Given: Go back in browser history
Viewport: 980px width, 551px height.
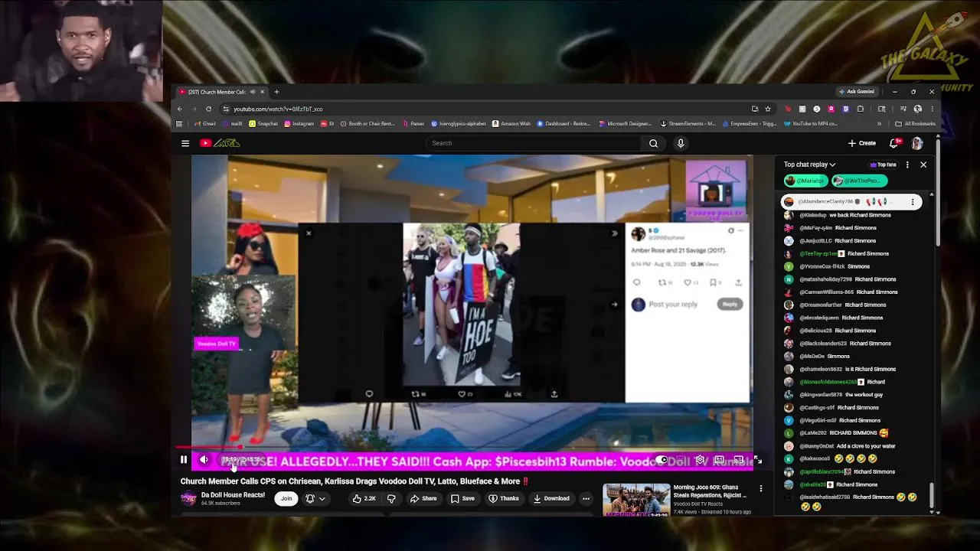Looking at the screenshot, I should 180,109.
